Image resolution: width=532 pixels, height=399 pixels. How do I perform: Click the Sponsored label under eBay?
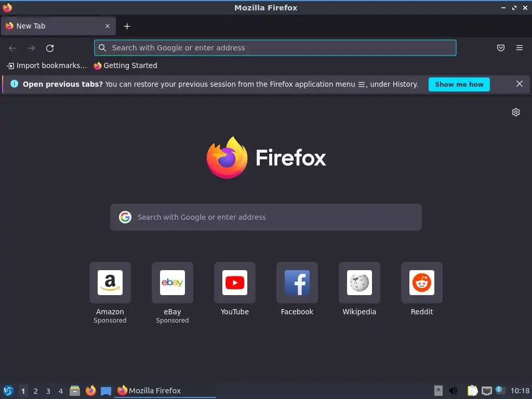[x=172, y=320]
